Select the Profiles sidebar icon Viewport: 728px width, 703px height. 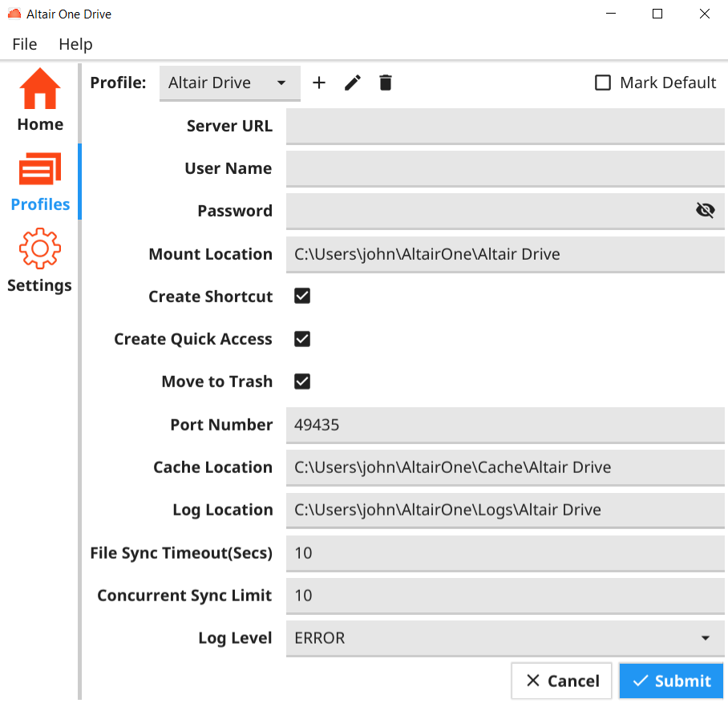point(40,170)
